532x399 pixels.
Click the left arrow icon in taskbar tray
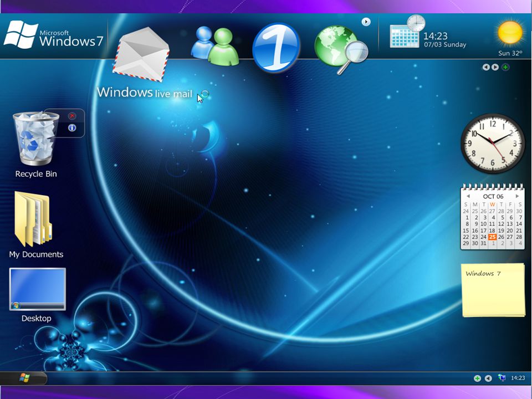(x=488, y=378)
